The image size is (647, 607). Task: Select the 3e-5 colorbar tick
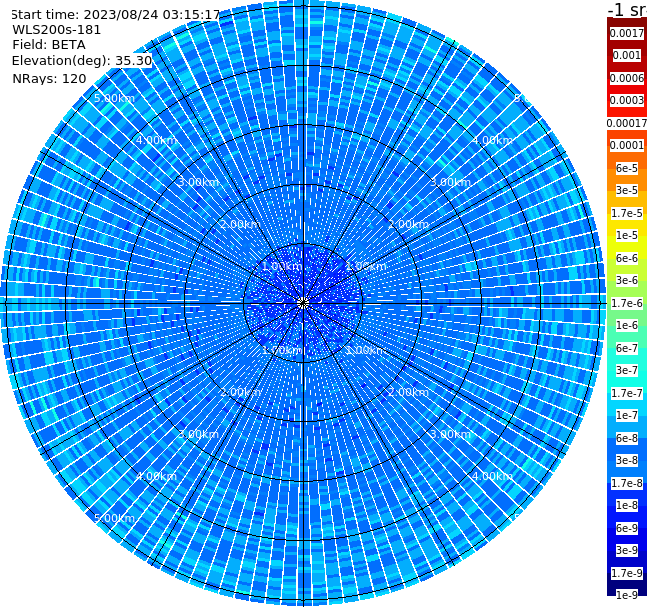click(x=627, y=190)
